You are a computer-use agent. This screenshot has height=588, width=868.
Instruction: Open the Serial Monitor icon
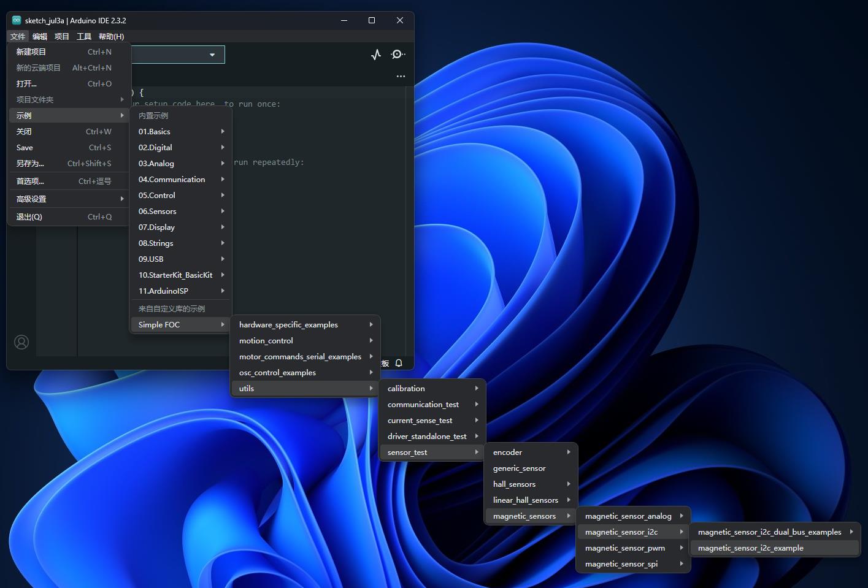(x=398, y=55)
